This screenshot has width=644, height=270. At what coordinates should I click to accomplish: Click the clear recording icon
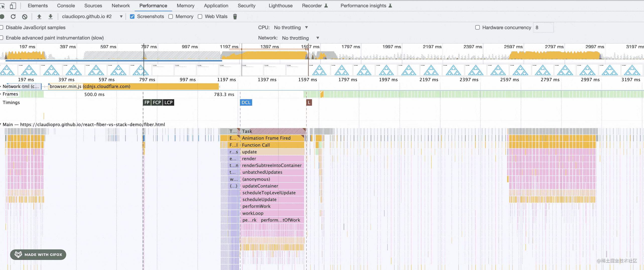[25, 17]
